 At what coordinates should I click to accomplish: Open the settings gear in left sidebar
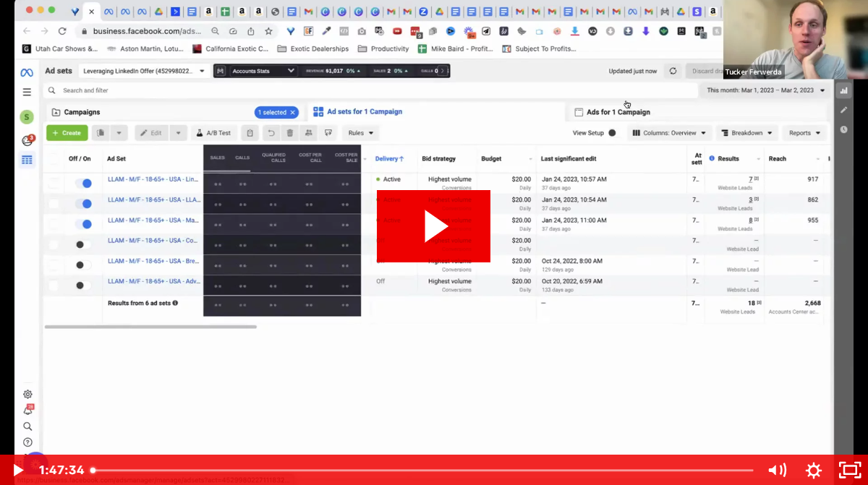click(x=27, y=394)
